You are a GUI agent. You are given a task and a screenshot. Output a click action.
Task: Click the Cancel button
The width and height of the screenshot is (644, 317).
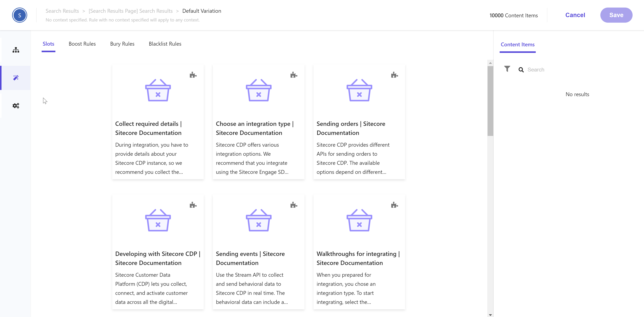[575, 15]
